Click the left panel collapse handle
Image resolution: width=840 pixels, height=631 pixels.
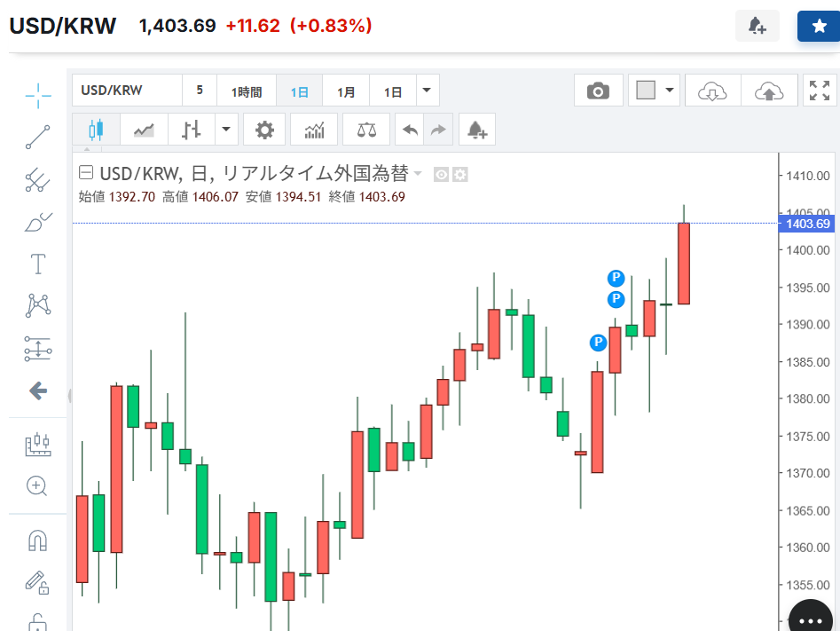coord(70,396)
